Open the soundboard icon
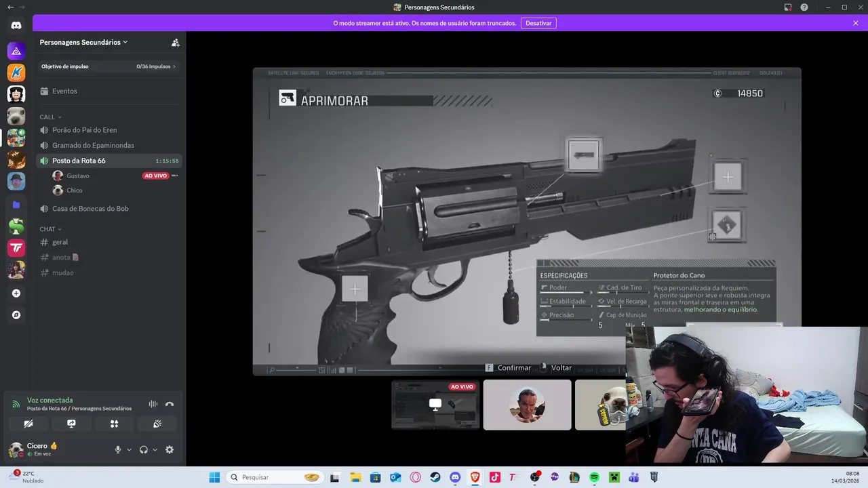The width and height of the screenshot is (868, 488). click(x=157, y=424)
